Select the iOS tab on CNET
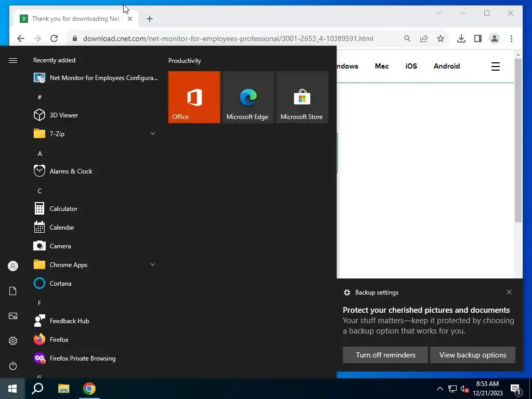 click(x=411, y=66)
